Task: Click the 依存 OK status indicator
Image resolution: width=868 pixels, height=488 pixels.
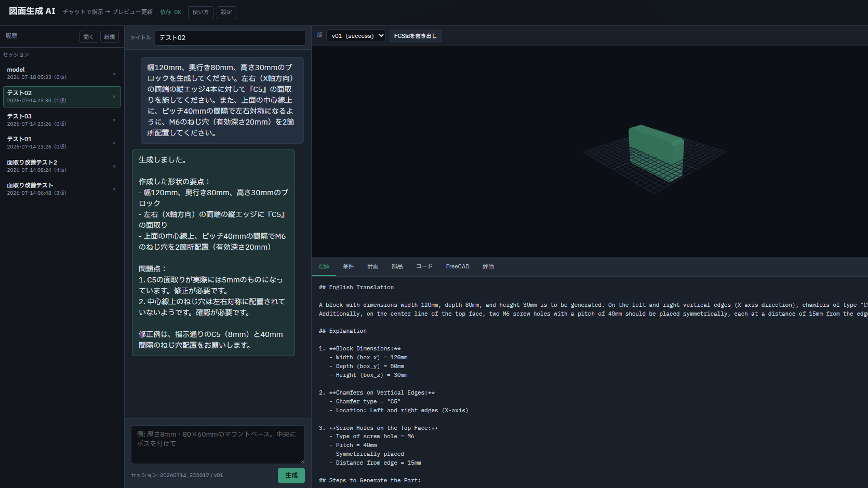Action: (x=170, y=12)
